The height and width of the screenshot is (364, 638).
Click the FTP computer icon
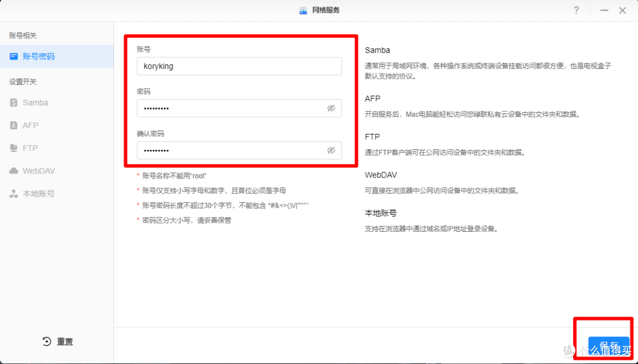pyautogui.click(x=14, y=148)
